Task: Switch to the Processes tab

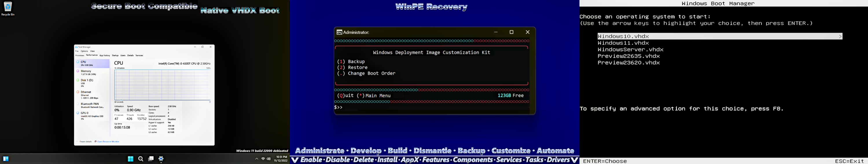Action: (x=80, y=55)
